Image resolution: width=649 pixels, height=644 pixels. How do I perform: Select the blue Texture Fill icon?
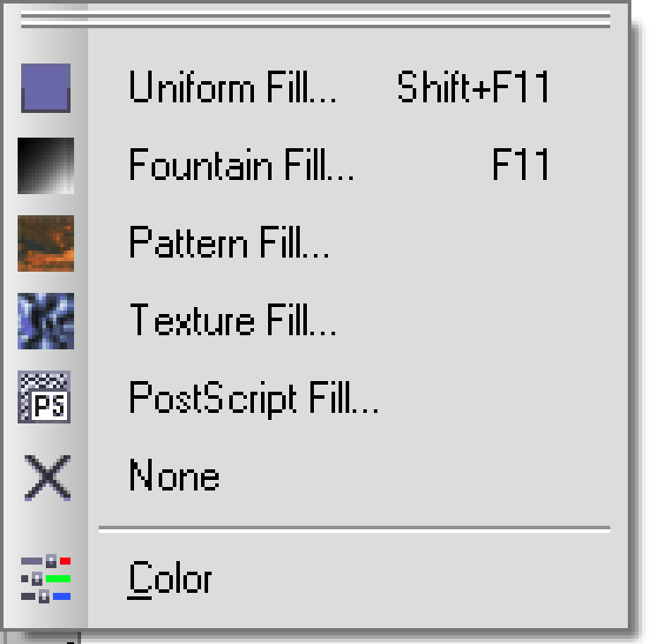[x=46, y=321]
